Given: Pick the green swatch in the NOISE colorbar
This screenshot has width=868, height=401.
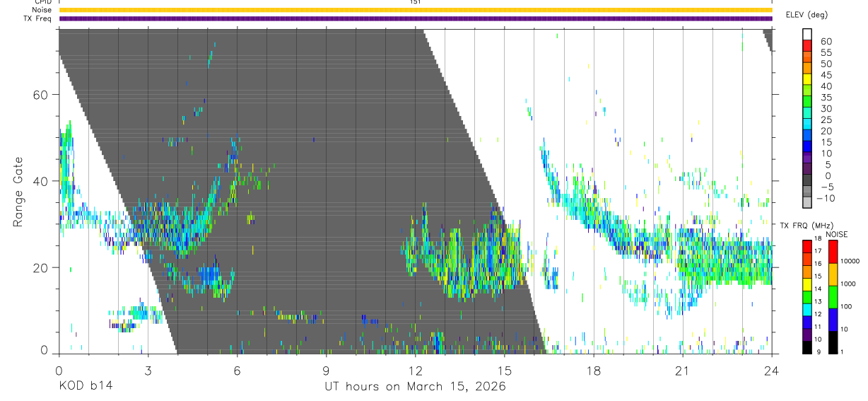Looking at the screenshot, I should pos(833,297).
